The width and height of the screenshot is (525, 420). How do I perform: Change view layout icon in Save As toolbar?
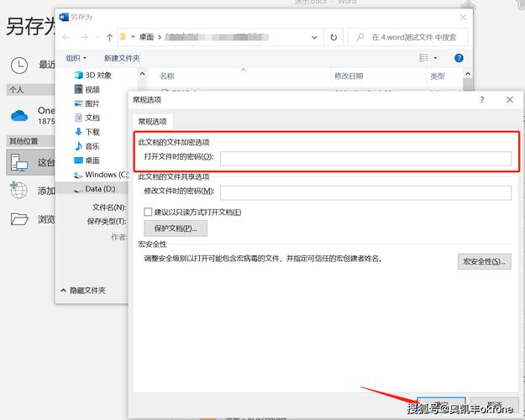click(x=423, y=58)
